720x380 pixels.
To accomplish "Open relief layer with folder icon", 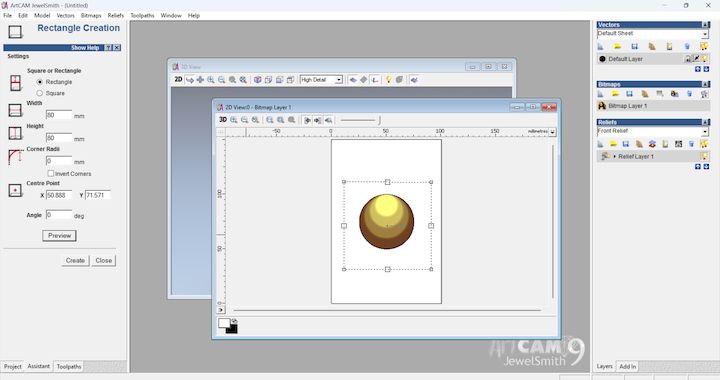I will click(613, 144).
